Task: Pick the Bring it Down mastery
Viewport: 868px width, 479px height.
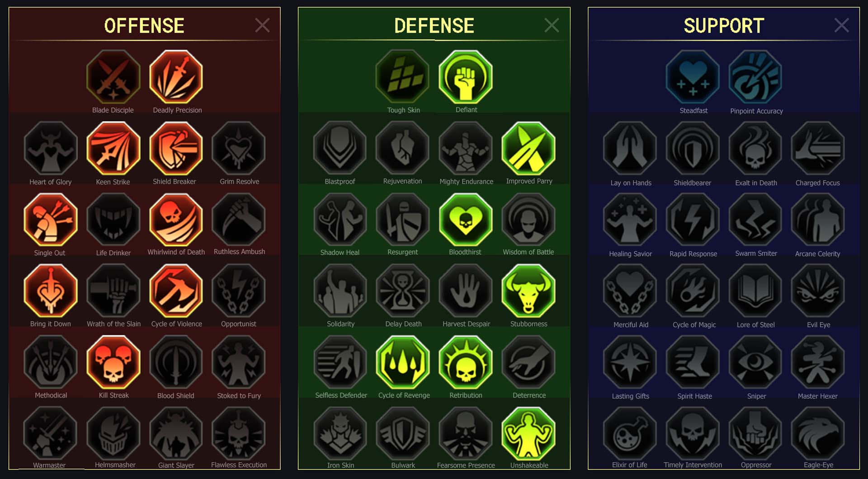Action: pos(51,291)
